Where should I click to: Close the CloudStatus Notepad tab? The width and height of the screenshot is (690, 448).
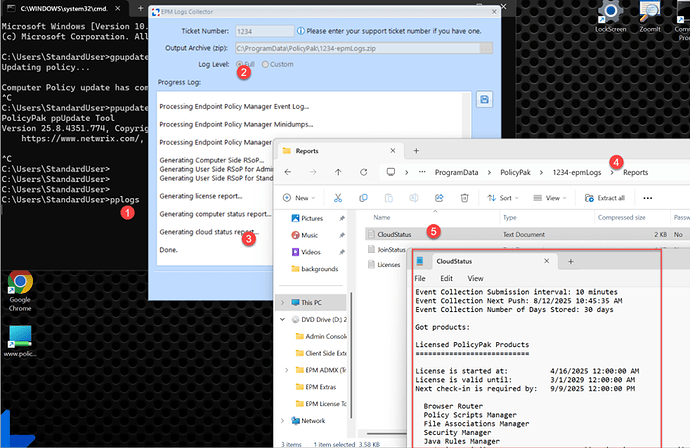tap(547, 261)
